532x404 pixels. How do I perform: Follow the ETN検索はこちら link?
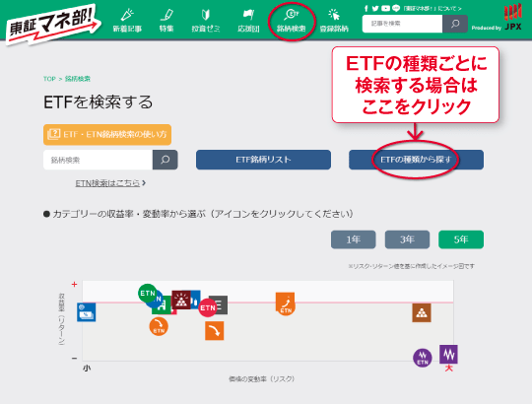pos(110,183)
